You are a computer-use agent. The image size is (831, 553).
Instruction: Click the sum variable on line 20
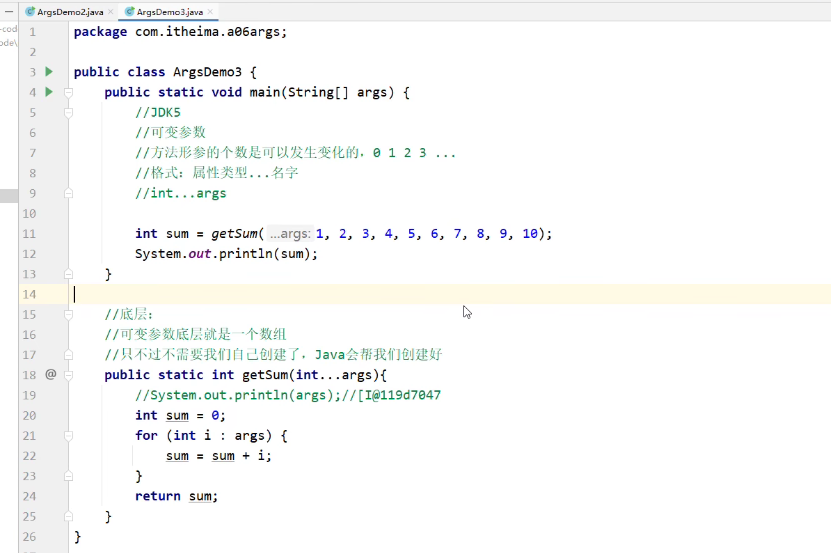[x=177, y=416]
